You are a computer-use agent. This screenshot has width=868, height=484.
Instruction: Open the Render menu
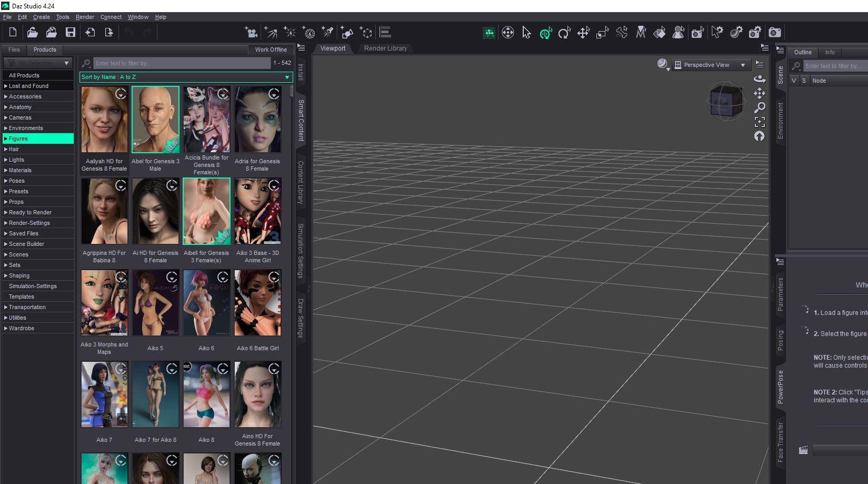85,17
